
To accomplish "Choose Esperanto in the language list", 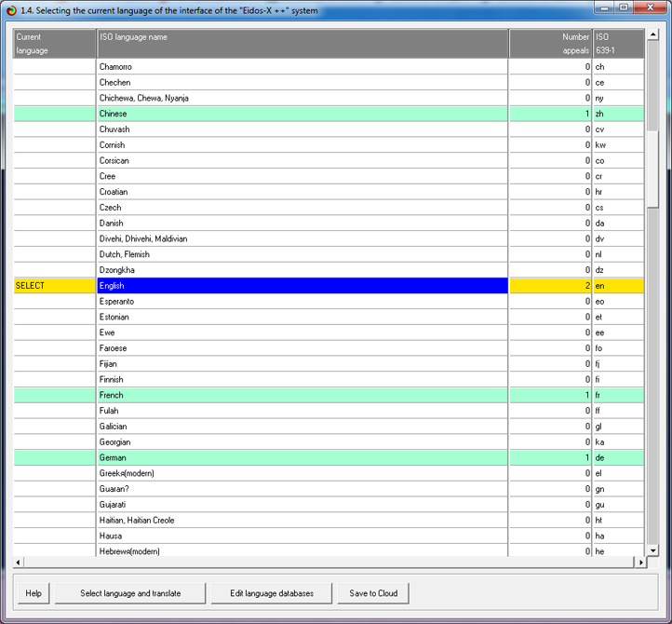I will click(x=302, y=302).
